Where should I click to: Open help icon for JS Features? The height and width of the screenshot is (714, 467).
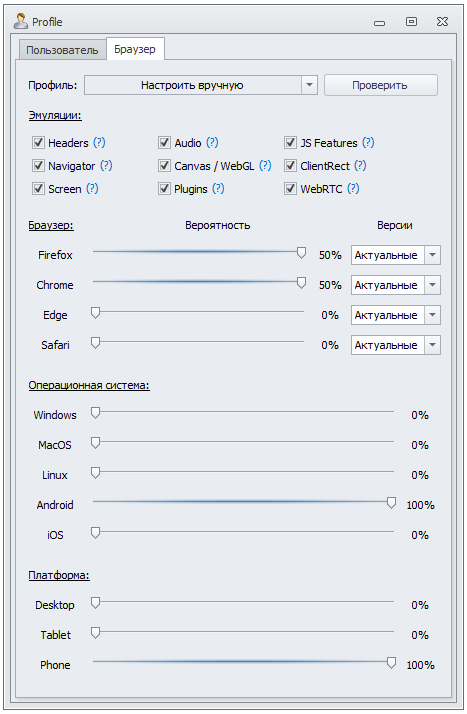coord(368,143)
